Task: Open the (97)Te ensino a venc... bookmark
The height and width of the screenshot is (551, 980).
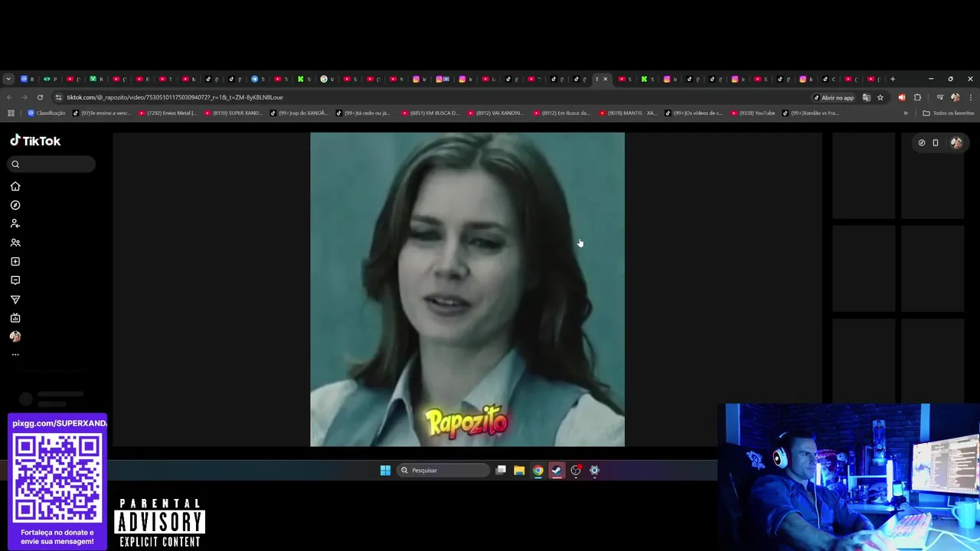Action: coord(102,113)
